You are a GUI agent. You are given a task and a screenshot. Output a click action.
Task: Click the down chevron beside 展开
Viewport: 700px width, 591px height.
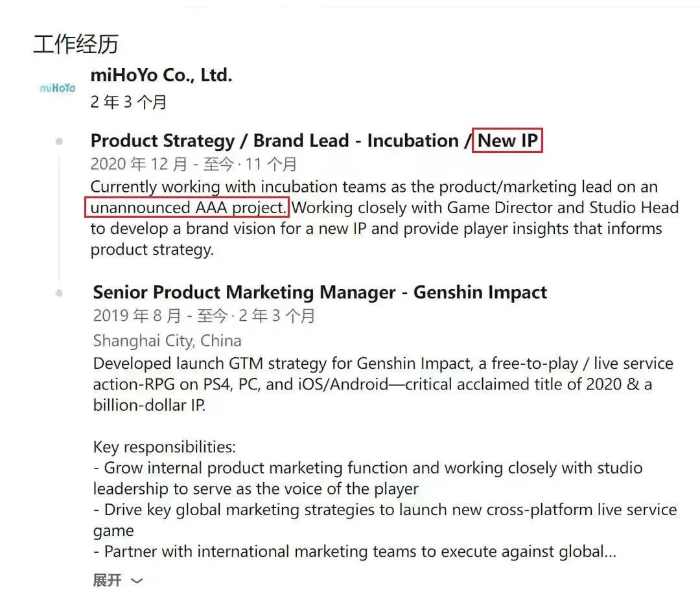[x=136, y=581]
